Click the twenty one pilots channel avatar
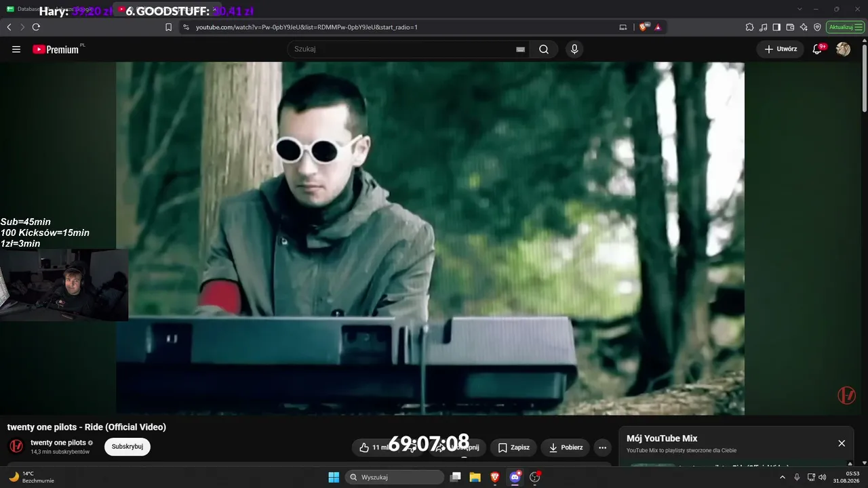Screen dimensions: 868x488 point(16,446)
